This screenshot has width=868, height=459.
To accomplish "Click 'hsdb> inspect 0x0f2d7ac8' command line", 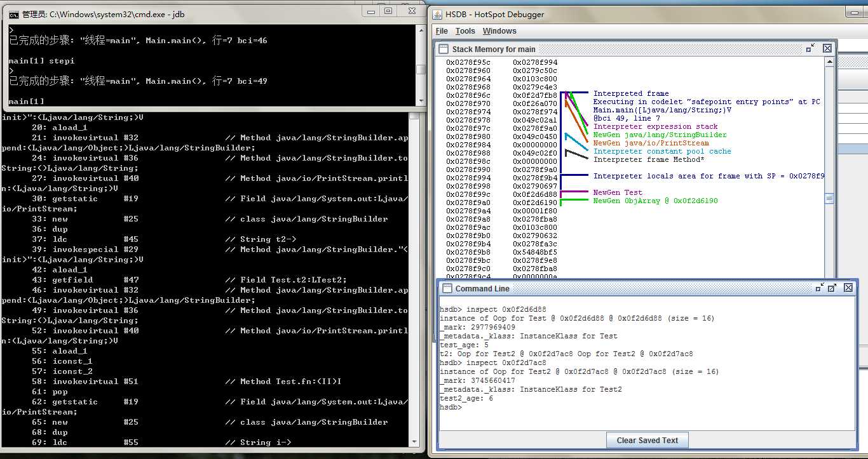I will [x=493, y=363].
